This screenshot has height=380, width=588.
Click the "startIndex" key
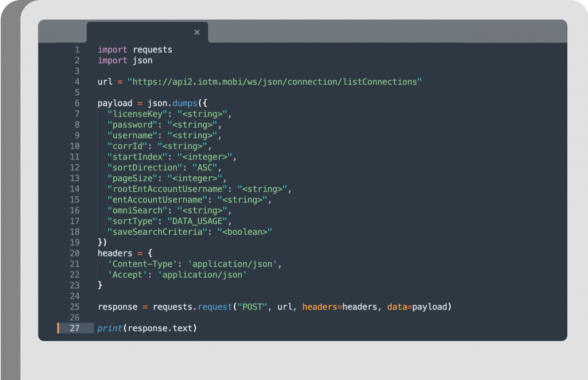coord(137,157)
